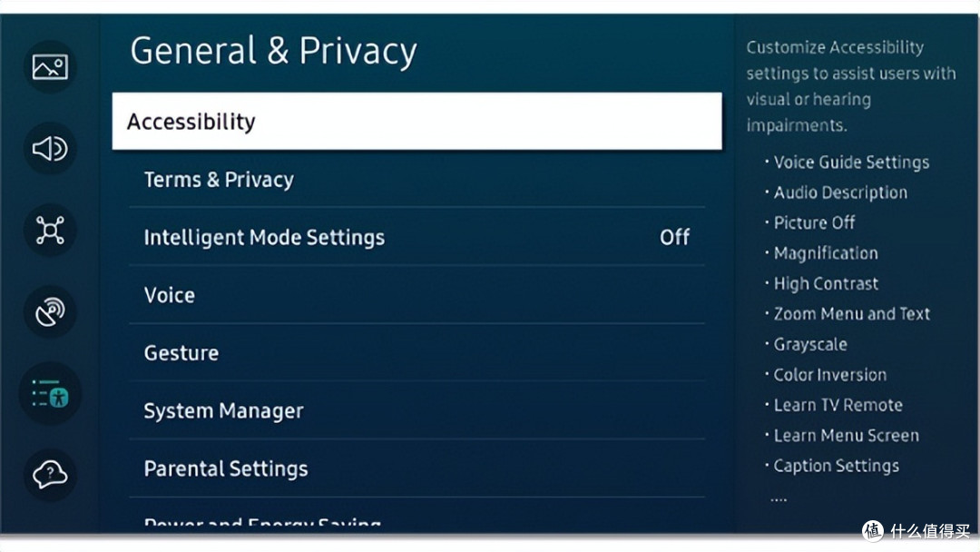Select the Gesture settings item
Image resolution: width=980 pixels, height=552 pixels.
416,353
